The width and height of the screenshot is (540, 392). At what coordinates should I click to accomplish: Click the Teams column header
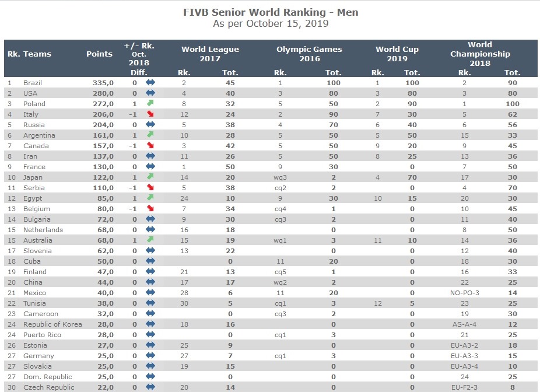pyautogui.click(x=37, y=54)
